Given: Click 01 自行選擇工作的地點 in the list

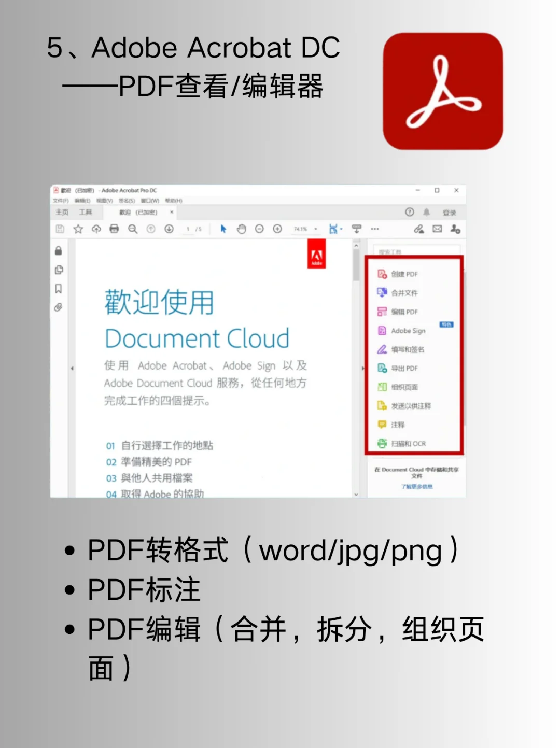Looking at the screenshot, I should pyautogui.click(x=160, y=446).
